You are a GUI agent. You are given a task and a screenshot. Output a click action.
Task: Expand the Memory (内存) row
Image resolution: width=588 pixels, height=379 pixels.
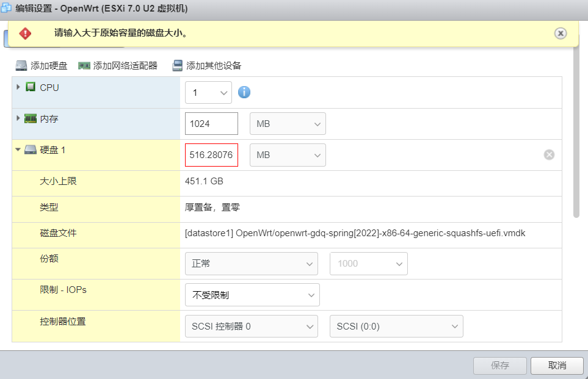coord(18,118)
